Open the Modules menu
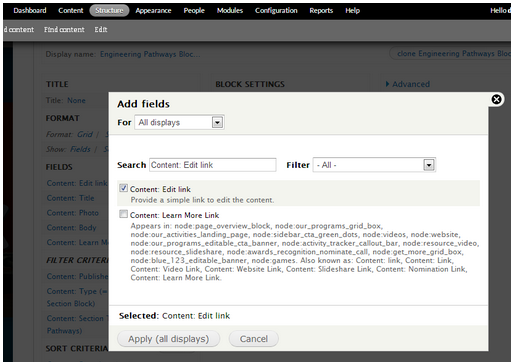Viewport: 511px width, 362px height. [x=230, y=11]
